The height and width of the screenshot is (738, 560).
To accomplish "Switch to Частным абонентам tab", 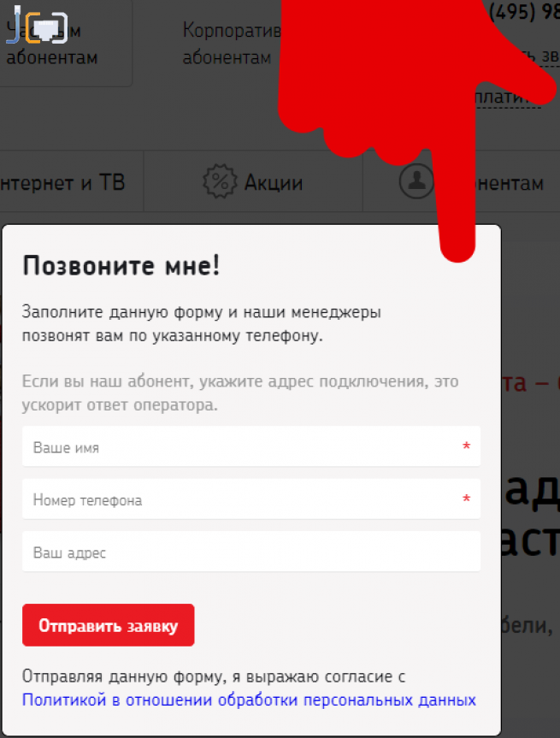I will click(x=52, y=44).
